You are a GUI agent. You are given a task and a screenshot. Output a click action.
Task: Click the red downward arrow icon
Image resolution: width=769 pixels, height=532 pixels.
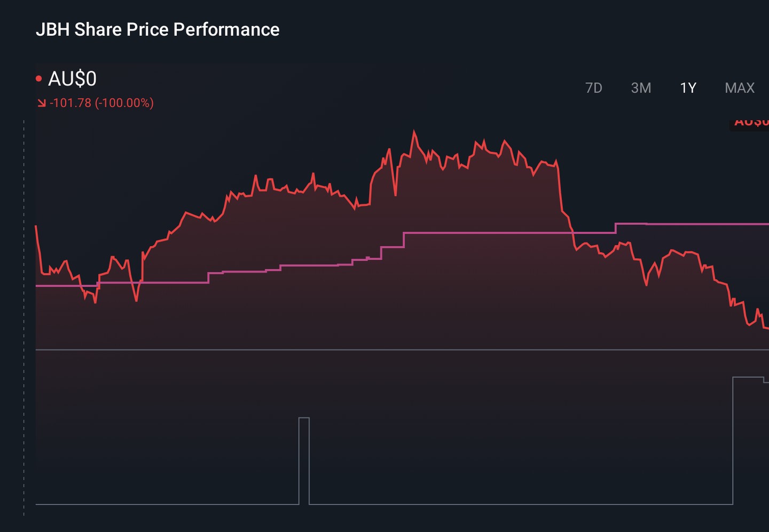click(x=41, y=103)
